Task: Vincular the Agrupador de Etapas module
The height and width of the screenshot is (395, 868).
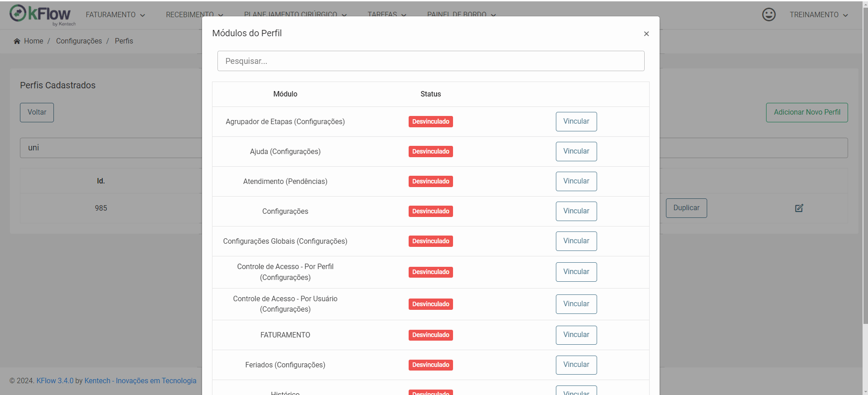Action: coord(576,121)
